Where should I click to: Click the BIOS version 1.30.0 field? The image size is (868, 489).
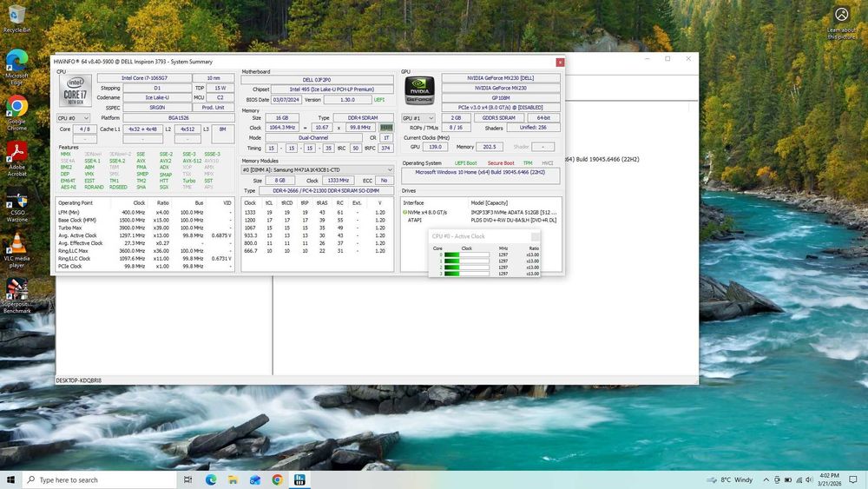coord(348,100)
